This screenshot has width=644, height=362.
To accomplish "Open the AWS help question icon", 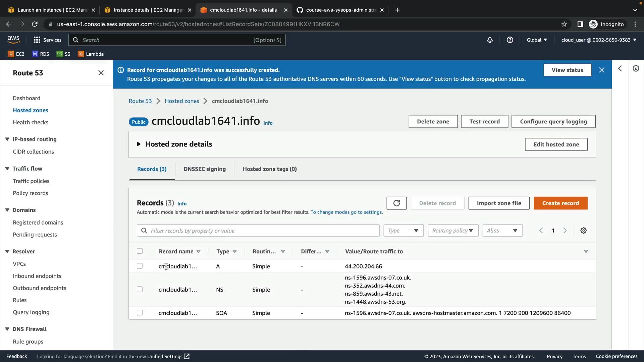I will point(510,40).
